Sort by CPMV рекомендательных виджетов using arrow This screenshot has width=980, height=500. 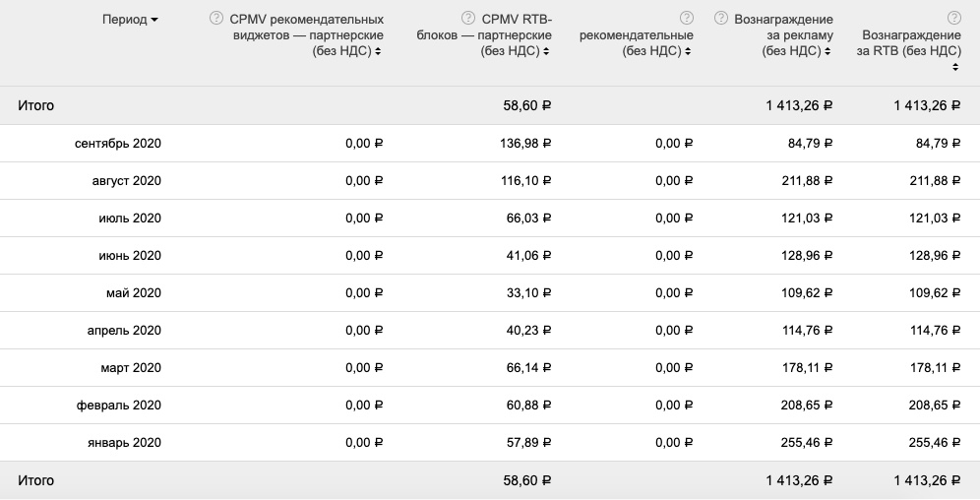(x=379, y=51)
